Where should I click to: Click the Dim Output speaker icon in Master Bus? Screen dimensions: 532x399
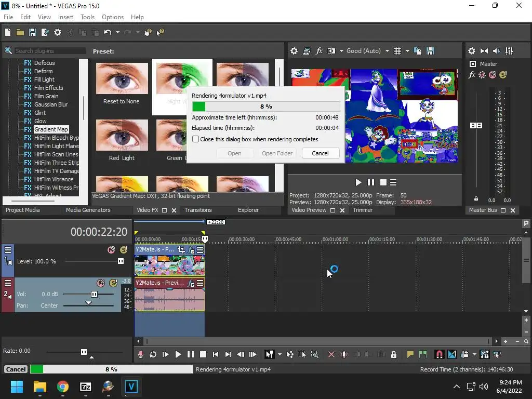496,51
